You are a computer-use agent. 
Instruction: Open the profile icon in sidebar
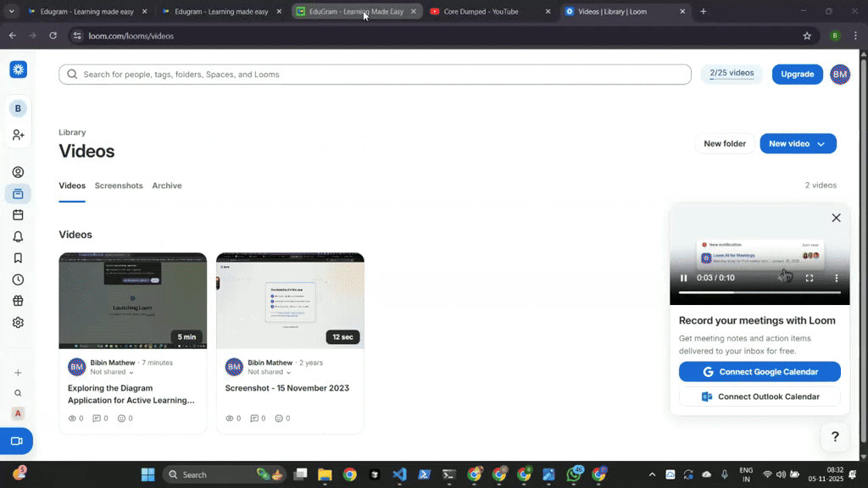click(19, 172)
